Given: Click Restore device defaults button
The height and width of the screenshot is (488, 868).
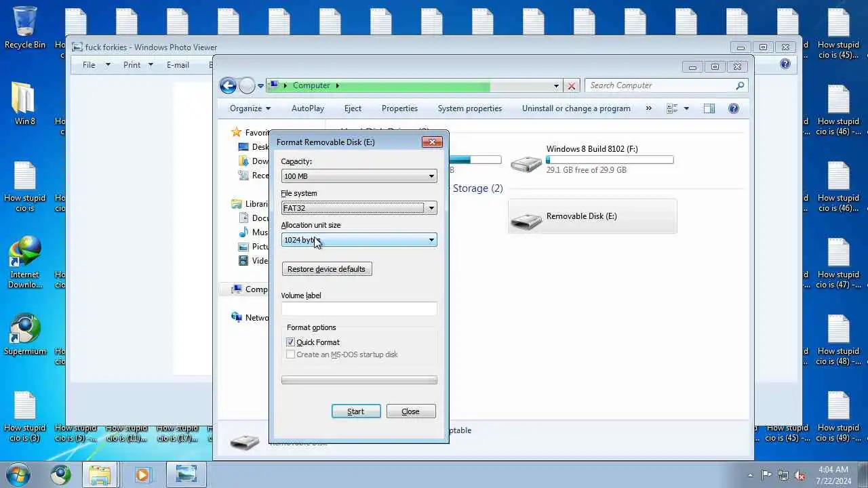Looking at the screenshot, I should (x=327, y=269).
